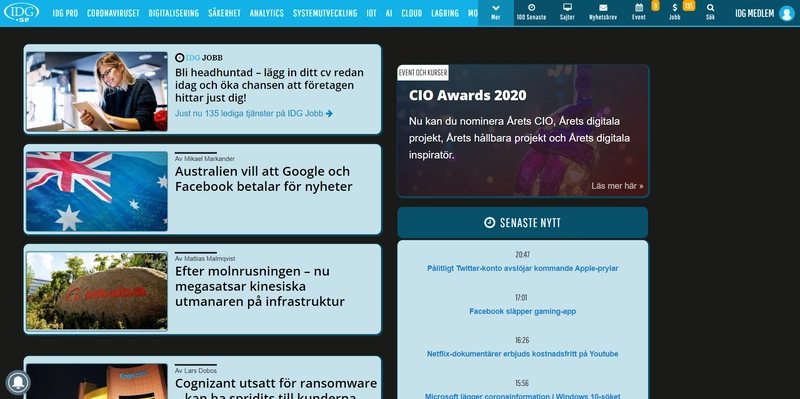
Task: Click the 20:47 timestamp
Action: point(522,255)
